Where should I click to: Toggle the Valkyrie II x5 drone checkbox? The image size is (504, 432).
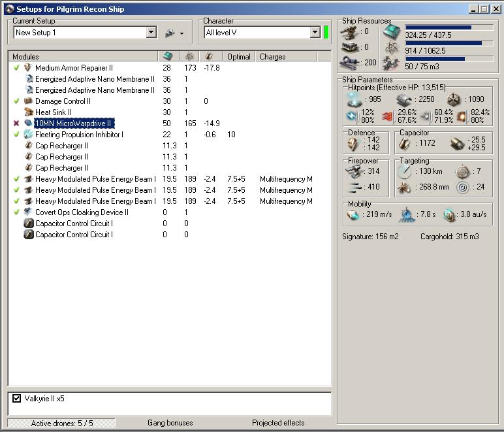point(17,398)
